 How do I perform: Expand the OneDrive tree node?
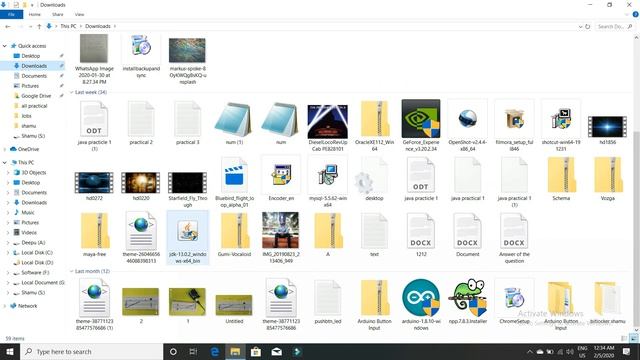(x=5, y=149)
